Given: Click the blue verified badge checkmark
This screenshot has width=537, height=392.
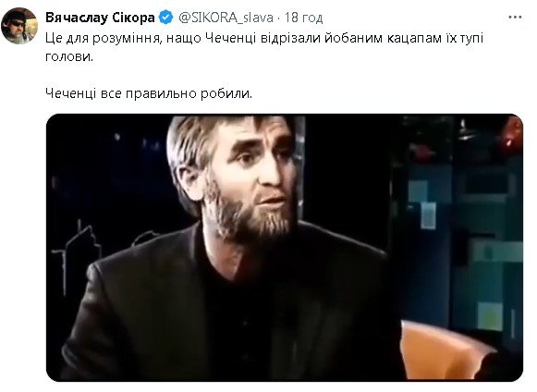Looking at the screenshot, I should [x=166, y=18].
